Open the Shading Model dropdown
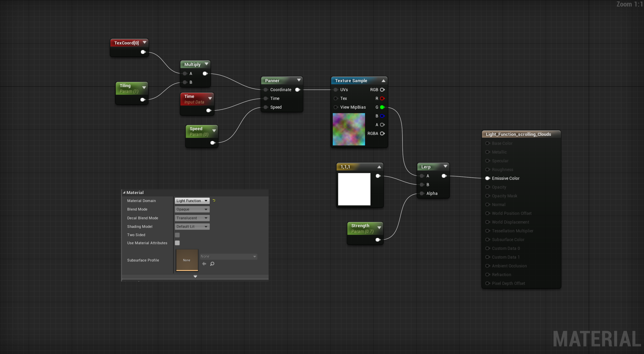The width and height of the screenshot is (644, 354). coord(192,226)
